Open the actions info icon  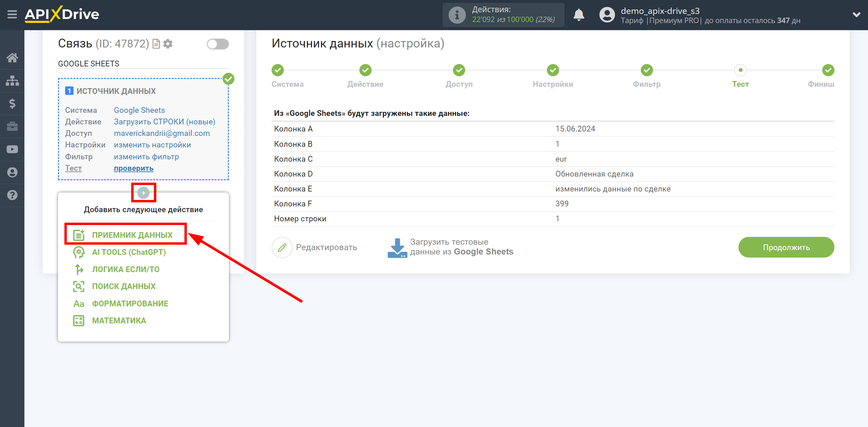point(457,15)
